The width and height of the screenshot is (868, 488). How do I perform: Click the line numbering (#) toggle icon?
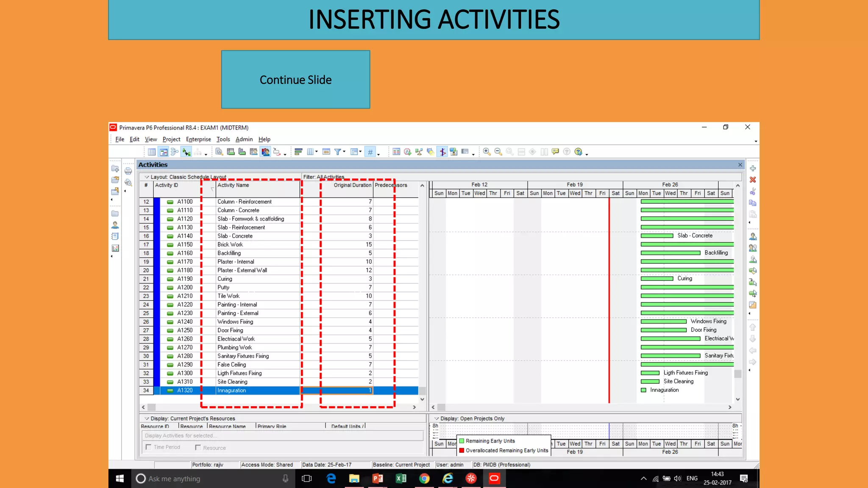pyautogui.click(x=370, y=152)
